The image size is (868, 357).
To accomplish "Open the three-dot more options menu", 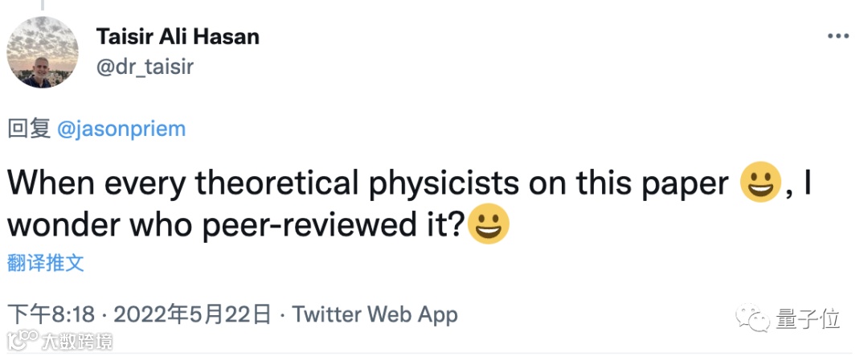I will click(838, 37).
